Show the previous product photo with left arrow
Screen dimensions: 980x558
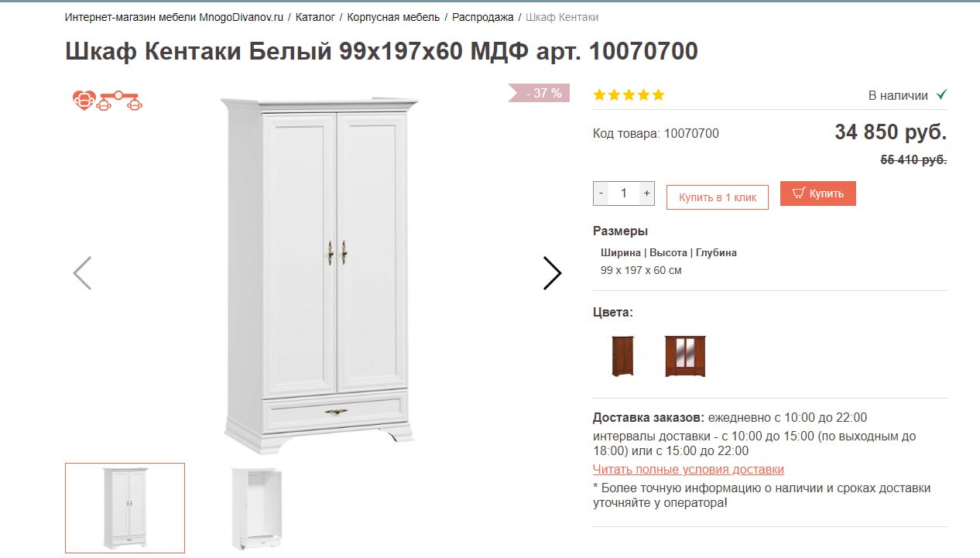tap(82, 273)
